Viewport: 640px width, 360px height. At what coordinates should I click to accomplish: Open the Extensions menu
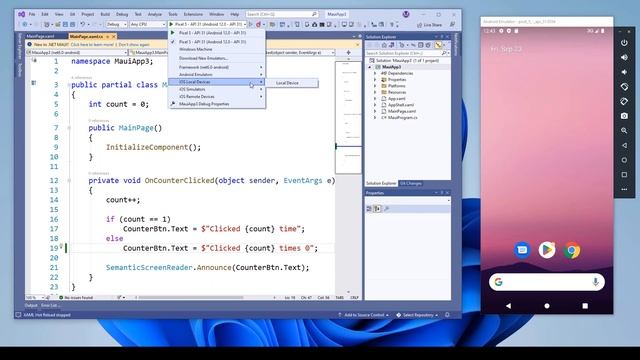[193, 14]
